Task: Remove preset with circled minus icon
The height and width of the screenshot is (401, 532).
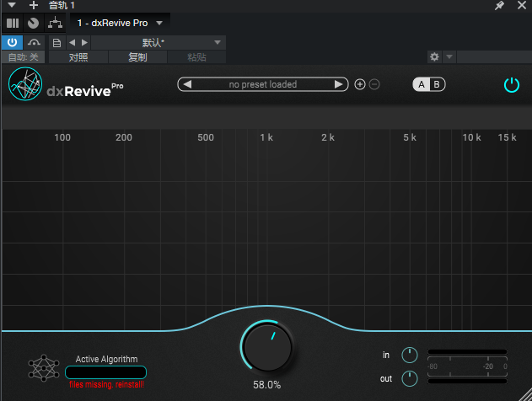Action: click(x=374, y=84)
